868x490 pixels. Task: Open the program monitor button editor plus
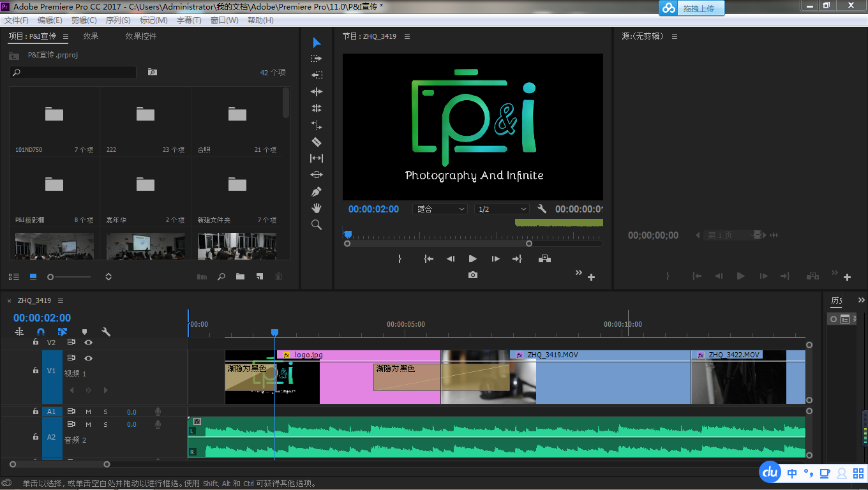pos(592,278)
